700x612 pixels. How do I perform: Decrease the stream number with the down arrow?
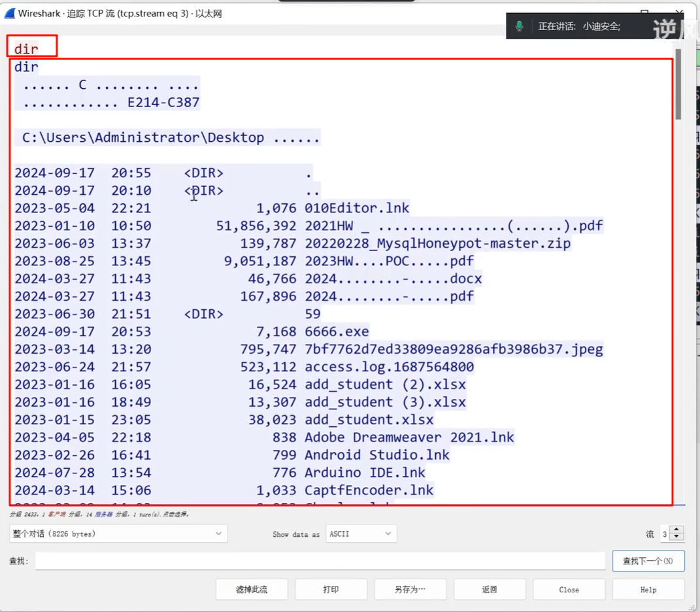676,537
